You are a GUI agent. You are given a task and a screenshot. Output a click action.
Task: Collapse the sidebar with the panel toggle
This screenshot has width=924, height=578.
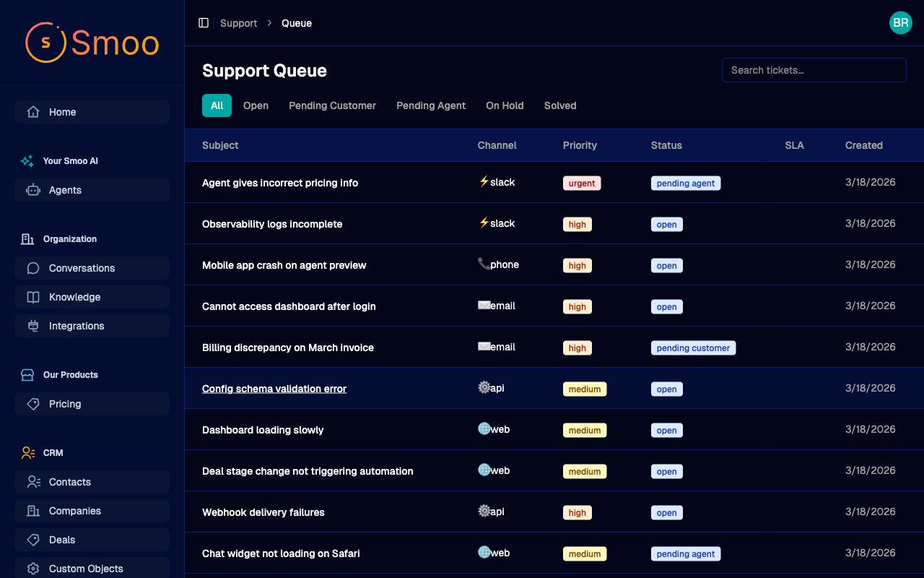[x=204, y=22]
